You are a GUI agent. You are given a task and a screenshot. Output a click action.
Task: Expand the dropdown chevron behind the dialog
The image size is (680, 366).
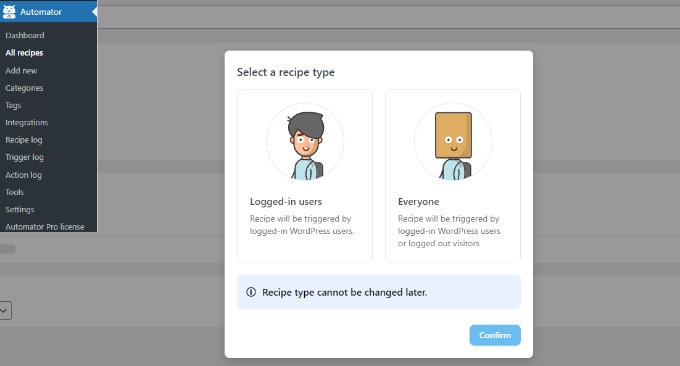[x=4, y=310]
